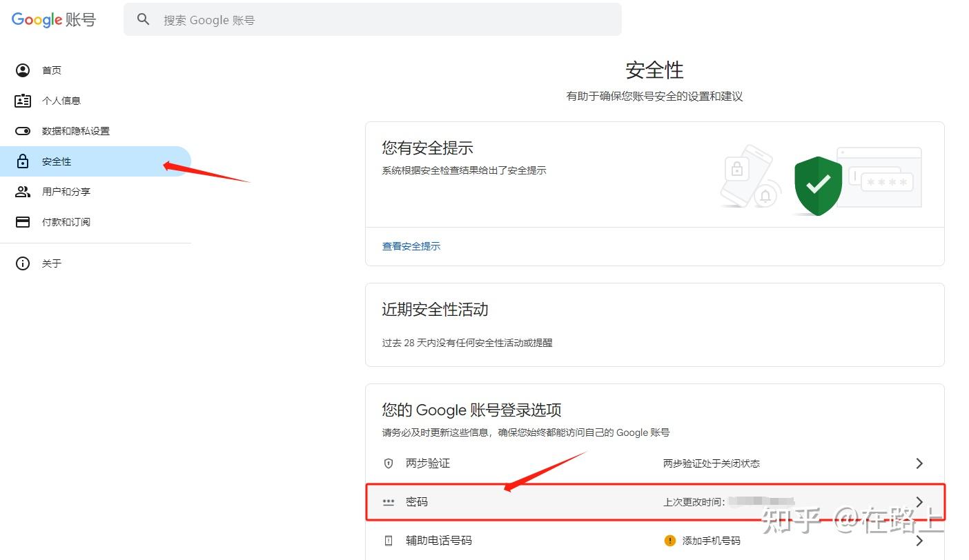Click the 付款和订阅 card icon

[23, 222]
